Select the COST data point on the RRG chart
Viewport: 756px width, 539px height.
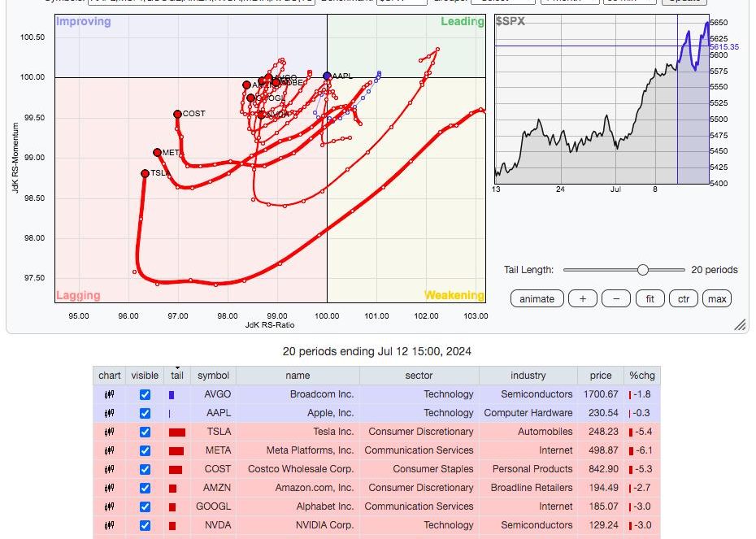(x=177, y=115)
